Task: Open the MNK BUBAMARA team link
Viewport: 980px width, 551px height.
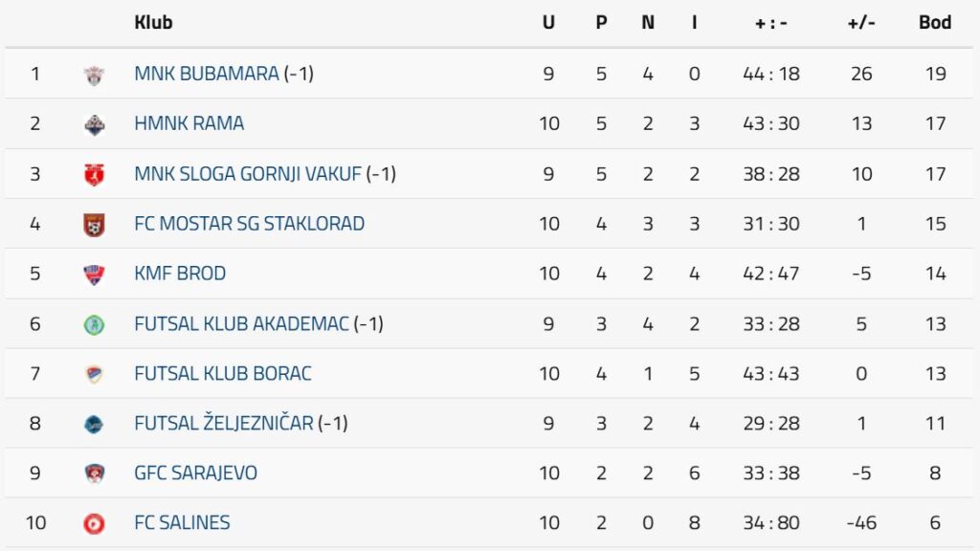Action: pyautogui.click(x=207, y=74)
